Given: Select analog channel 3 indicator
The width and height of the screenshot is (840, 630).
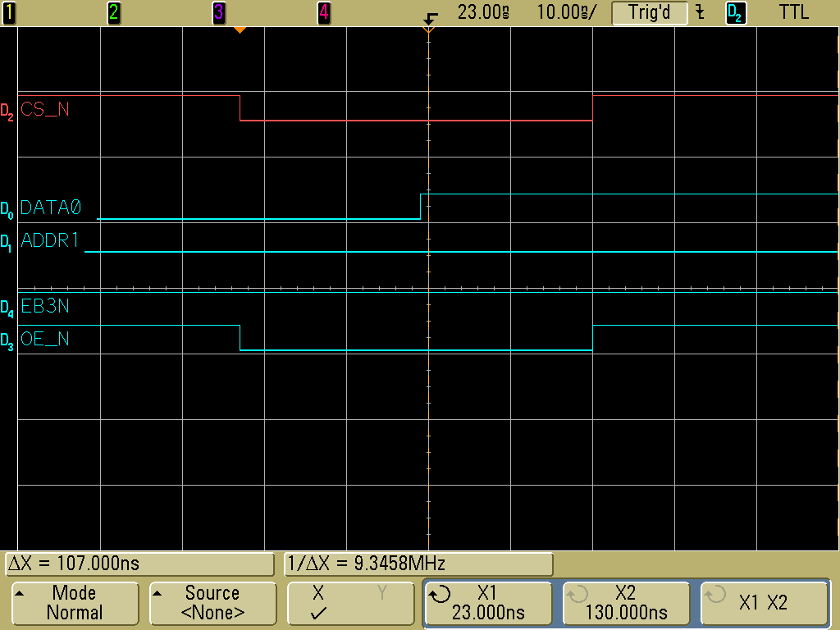Looking at the screenshot, I should click(x=219, y=12).
